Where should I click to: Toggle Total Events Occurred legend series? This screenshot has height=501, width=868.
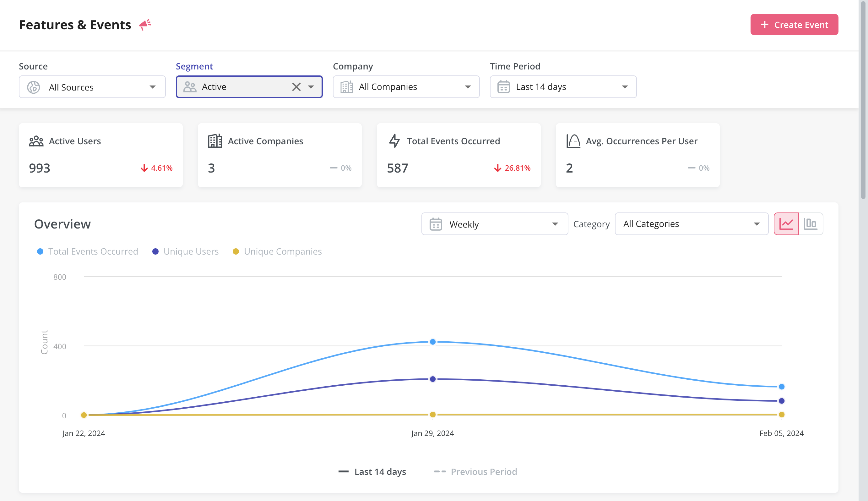coord(87,251)
